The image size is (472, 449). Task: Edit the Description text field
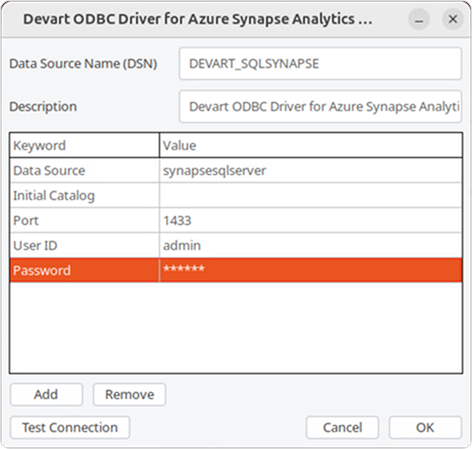pyautogui.click(x=320, y=107)
